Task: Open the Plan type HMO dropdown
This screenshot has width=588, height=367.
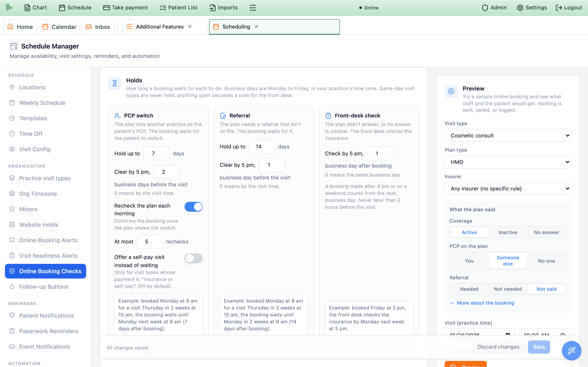Action: (508, 162)
